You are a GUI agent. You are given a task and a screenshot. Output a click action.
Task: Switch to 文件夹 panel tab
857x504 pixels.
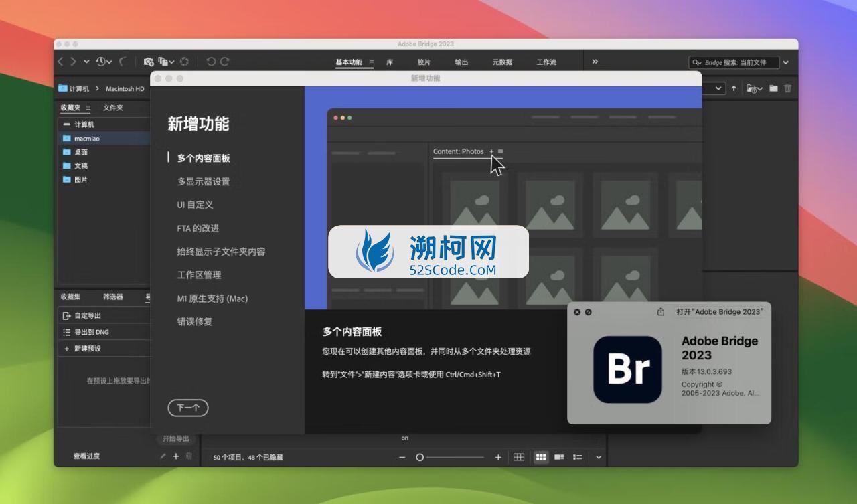[113, 108]
